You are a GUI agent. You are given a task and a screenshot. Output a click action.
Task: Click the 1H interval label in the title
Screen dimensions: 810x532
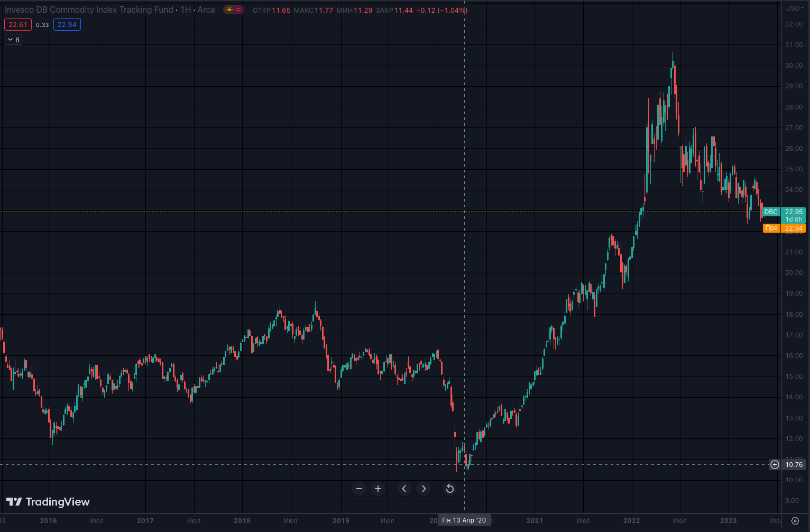point(186,10)
